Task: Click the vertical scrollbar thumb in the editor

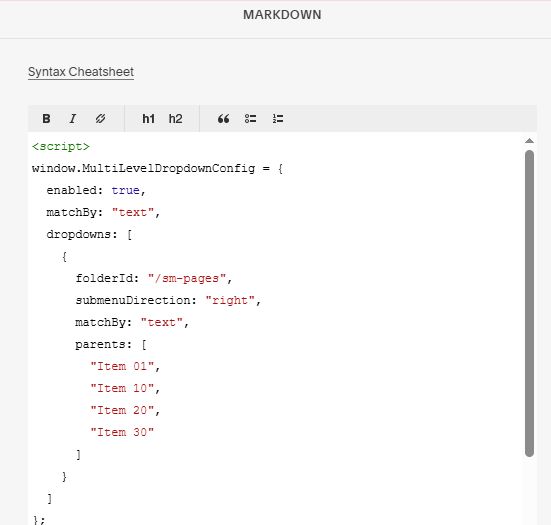Action: 529,303
